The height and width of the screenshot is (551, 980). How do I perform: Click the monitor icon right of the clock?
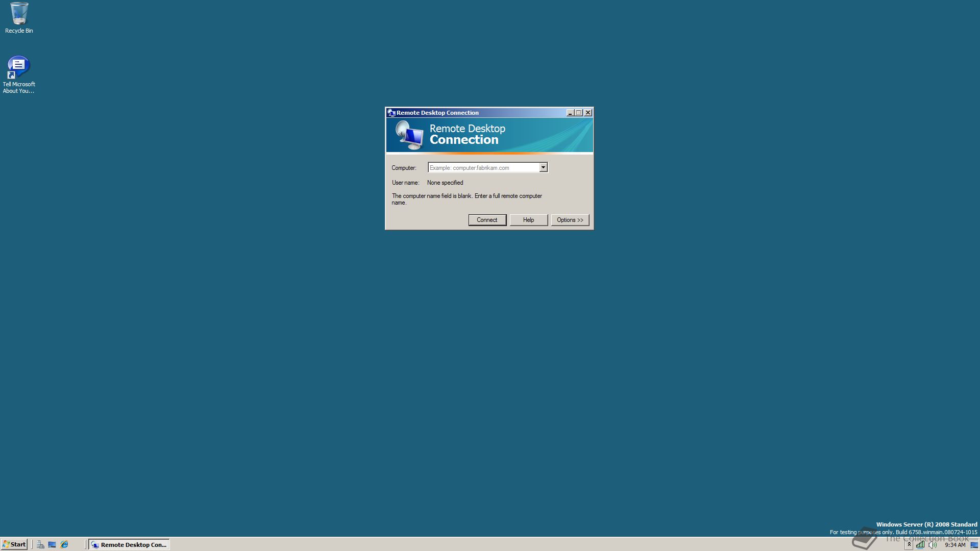974,544
